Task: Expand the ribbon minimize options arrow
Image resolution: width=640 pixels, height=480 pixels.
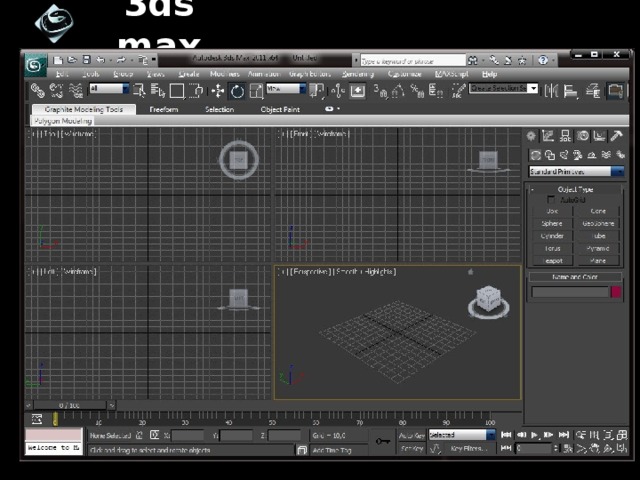Action: tap(338, 109)
